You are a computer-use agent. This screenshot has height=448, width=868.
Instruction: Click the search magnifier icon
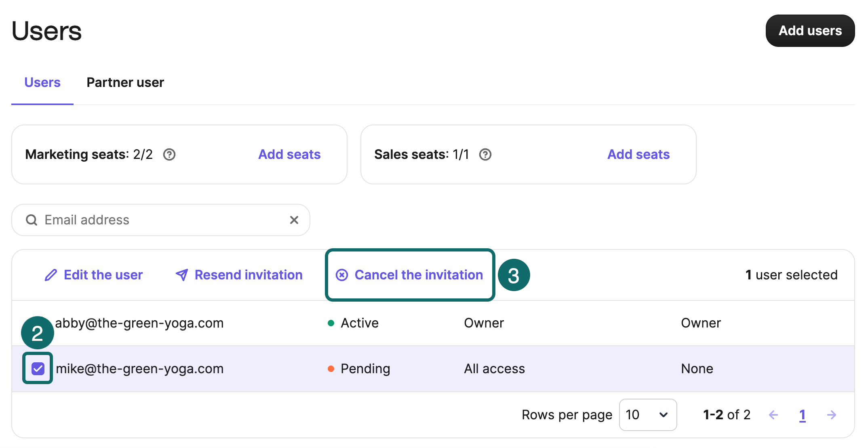pos(32,220)
